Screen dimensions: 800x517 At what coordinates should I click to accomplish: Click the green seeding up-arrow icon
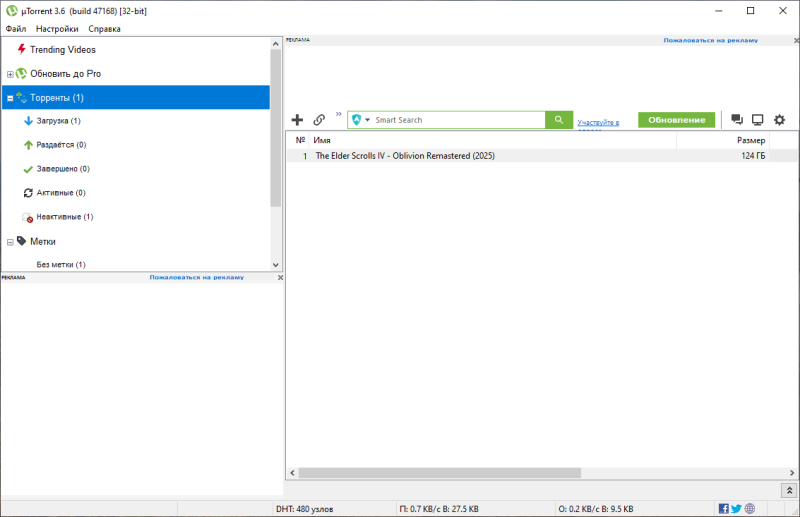(x=28, y=145)
